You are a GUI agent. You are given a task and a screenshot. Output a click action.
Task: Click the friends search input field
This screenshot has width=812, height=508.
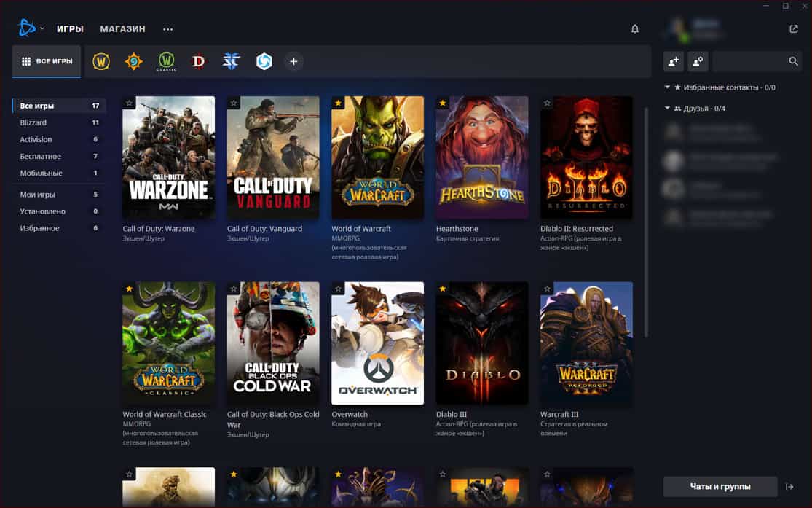[x=749, y=62]
